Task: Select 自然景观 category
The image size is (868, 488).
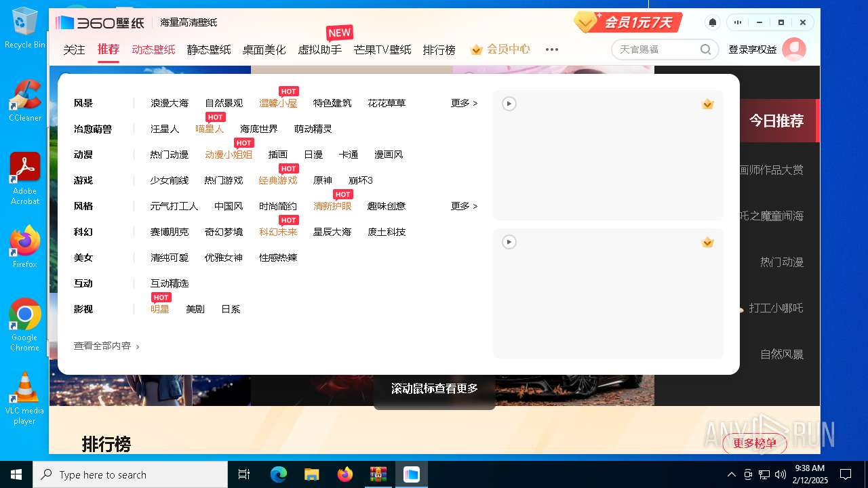Action: coord(224,103)
